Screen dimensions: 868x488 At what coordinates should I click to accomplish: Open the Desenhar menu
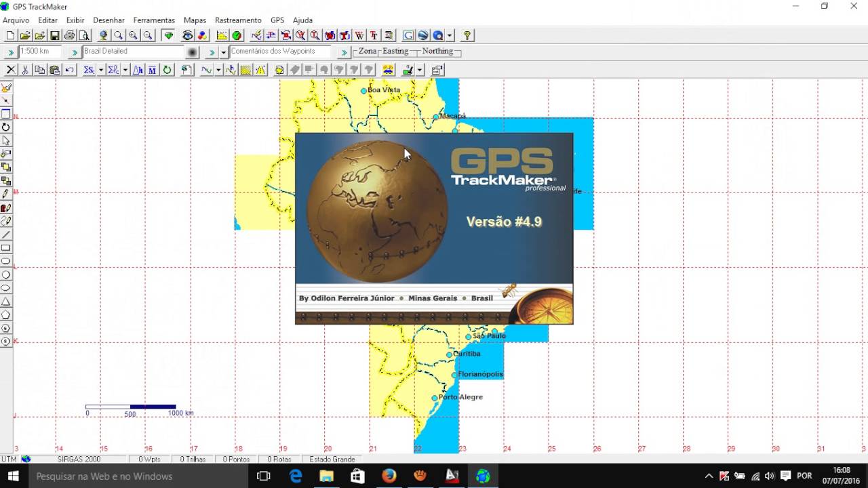tap(108, 20)
